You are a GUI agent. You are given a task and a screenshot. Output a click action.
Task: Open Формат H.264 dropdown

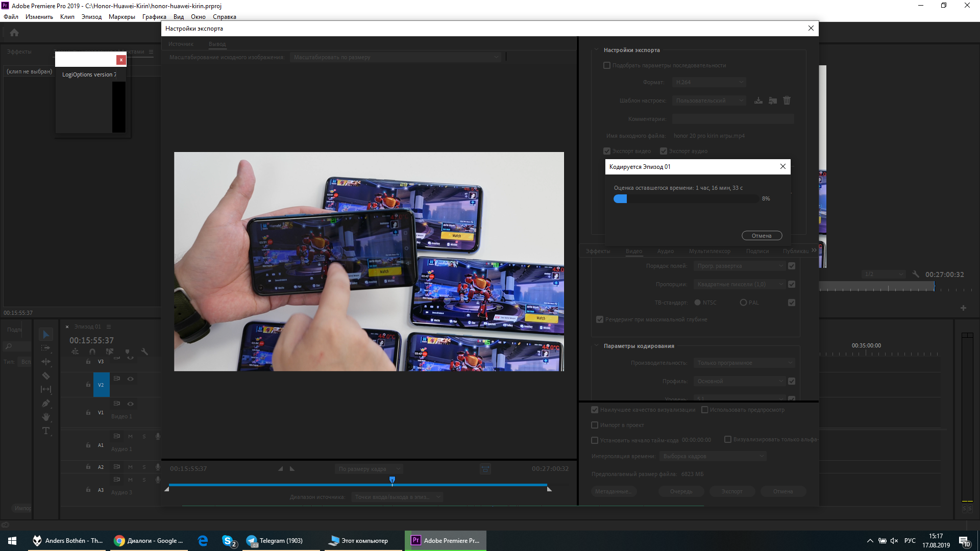(x=709, y=82)
